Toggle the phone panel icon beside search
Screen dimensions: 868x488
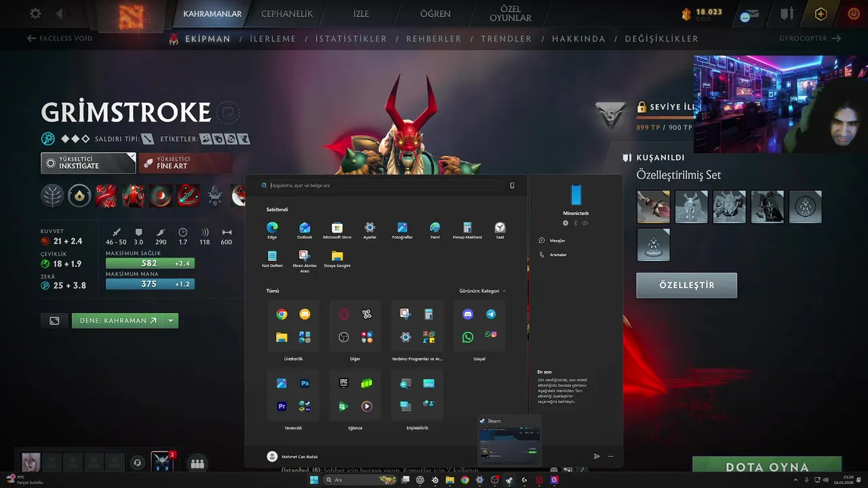tap(512, 185)
